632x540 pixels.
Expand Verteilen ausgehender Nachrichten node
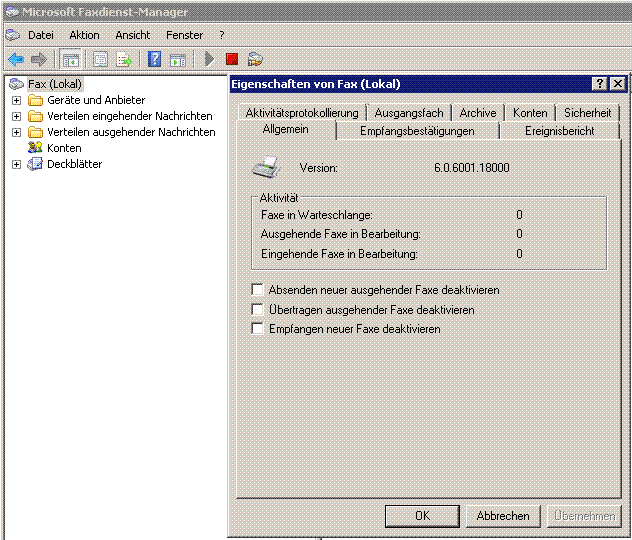point(16,132)
